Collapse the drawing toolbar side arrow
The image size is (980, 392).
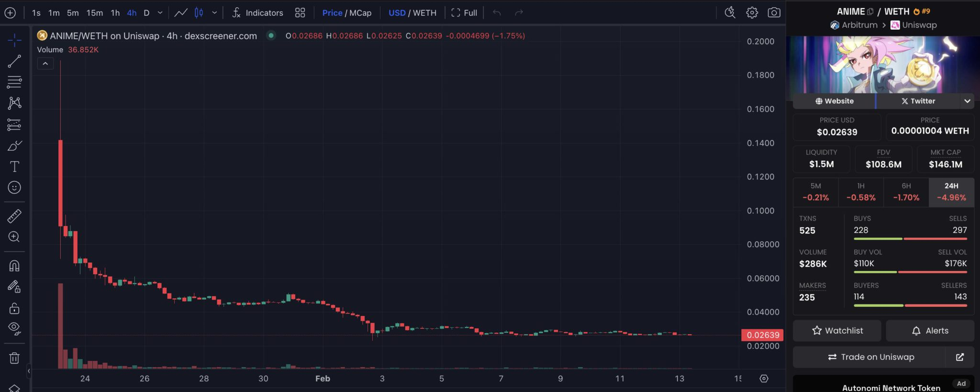tap(29, 370)
